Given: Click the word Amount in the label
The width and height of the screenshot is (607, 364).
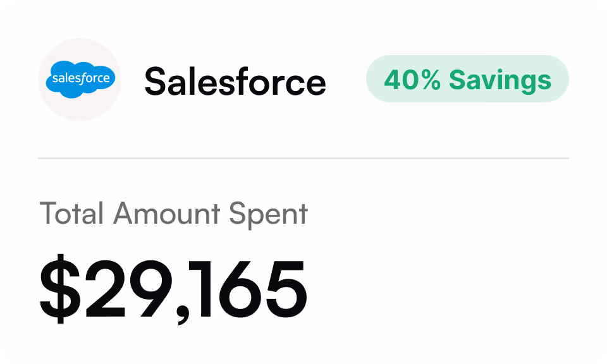Looking at the screenshot, I should click(166, 213).
